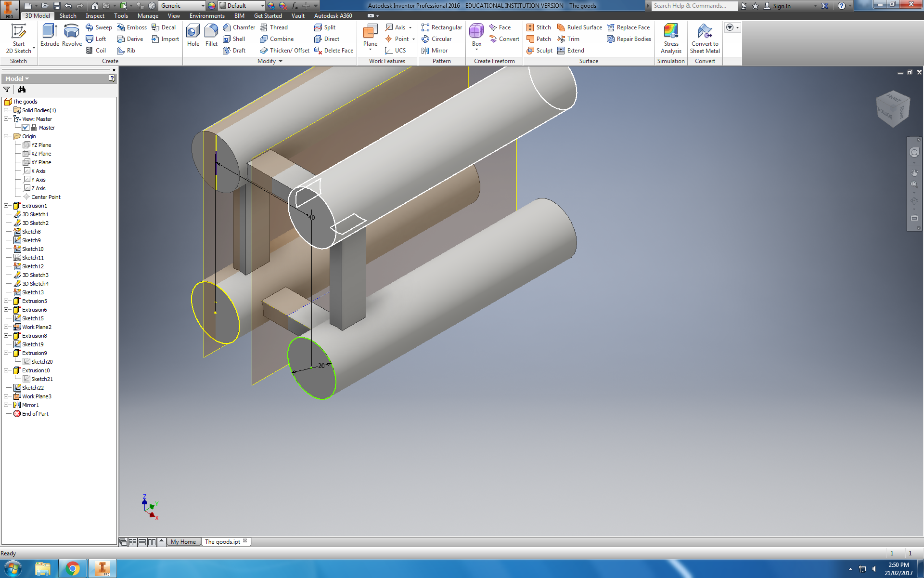Open the appearance color wheel icon
This screenshot has height=578, width=924.
pos(212,6)
